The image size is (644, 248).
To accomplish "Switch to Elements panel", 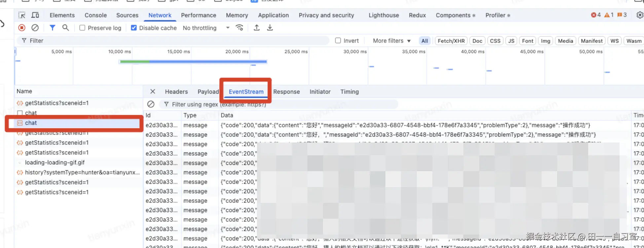I will 62,15.
